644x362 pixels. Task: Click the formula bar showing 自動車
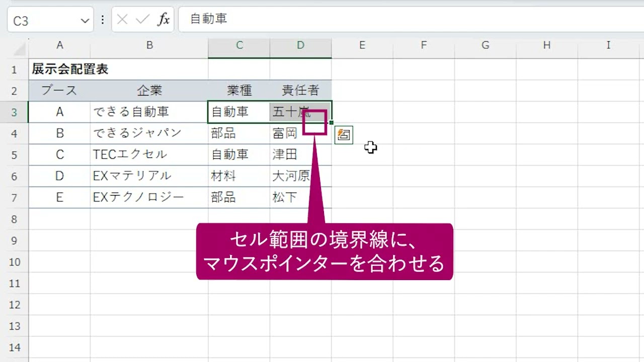click(411, 19)
